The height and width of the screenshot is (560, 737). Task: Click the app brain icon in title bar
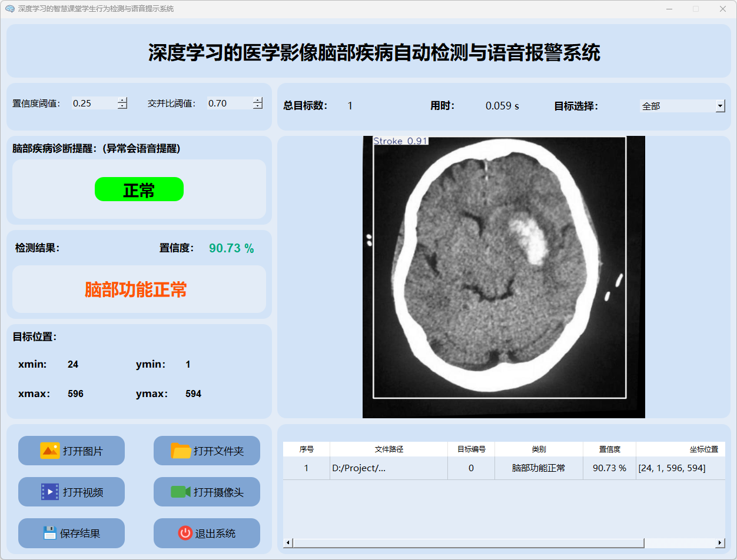coord(9,9)
